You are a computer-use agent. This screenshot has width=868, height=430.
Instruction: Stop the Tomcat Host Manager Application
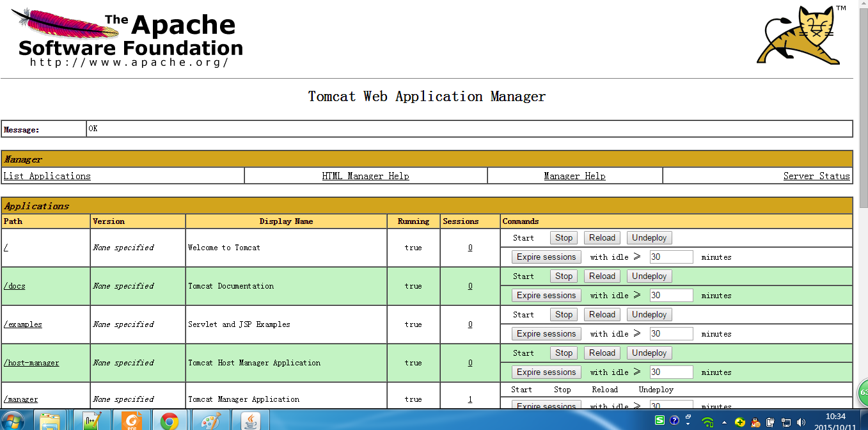click(x=564, y=353)
